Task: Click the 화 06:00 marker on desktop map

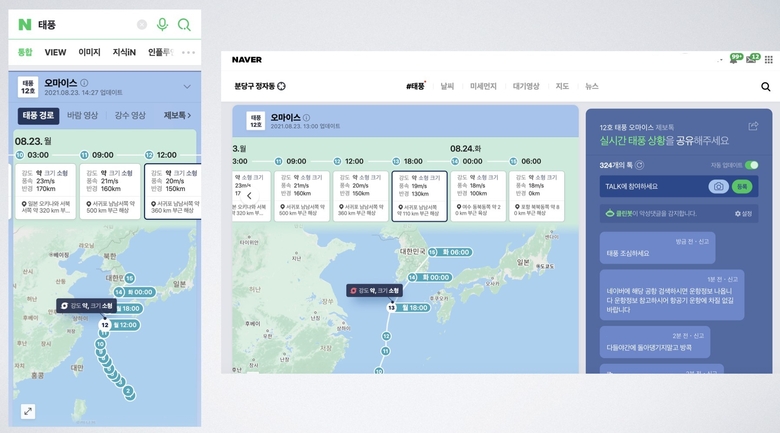Action: 450,252
